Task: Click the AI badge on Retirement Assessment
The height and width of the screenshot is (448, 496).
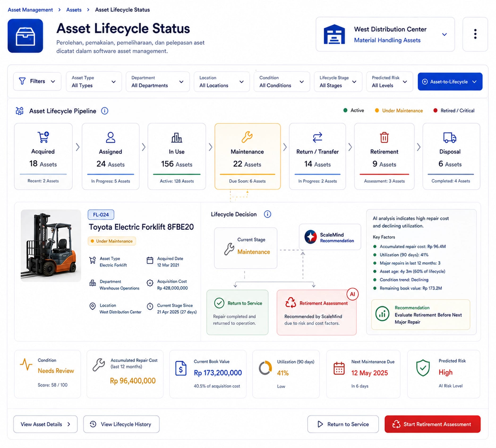Action: 352,294
